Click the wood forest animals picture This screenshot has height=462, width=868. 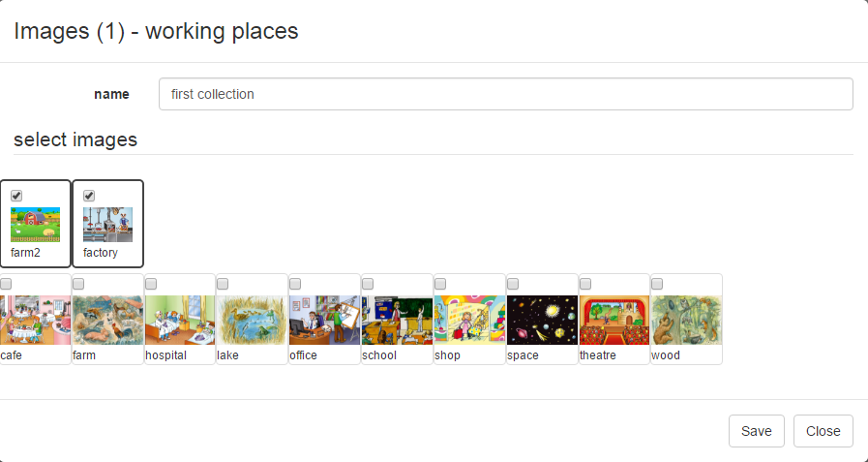(x=686, y=320)
